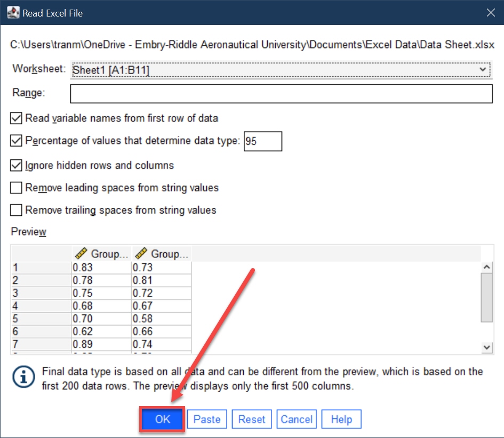Click preview cell with value 0.66
Viewport: 504px width, 438px height.
click(162, 332)
